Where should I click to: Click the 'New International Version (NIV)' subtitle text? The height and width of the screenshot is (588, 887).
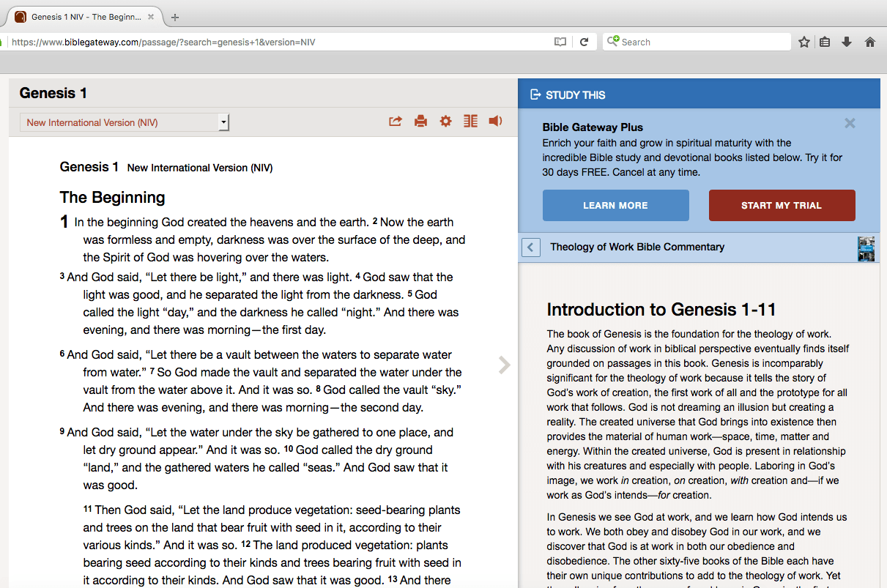click(x=200, y=168)
